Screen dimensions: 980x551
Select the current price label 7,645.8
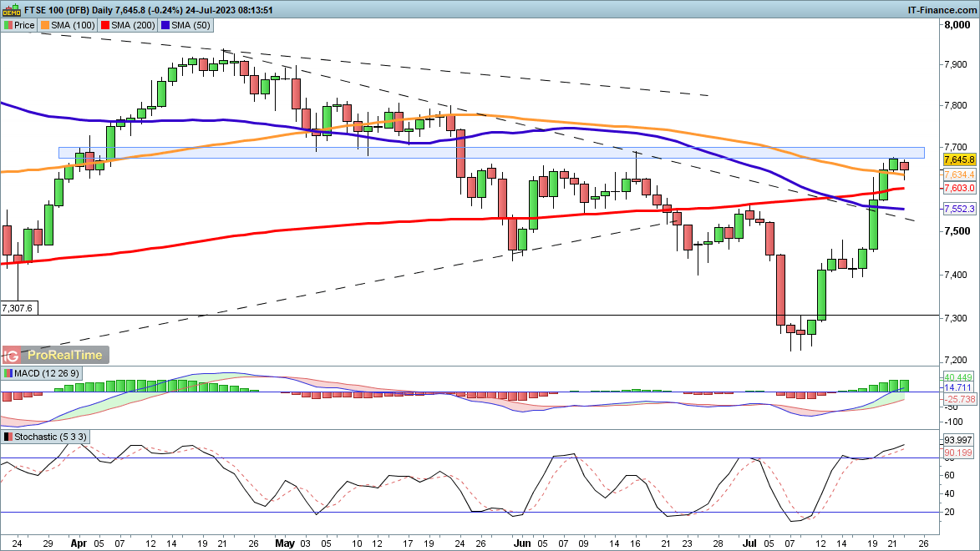pos(959,160)
